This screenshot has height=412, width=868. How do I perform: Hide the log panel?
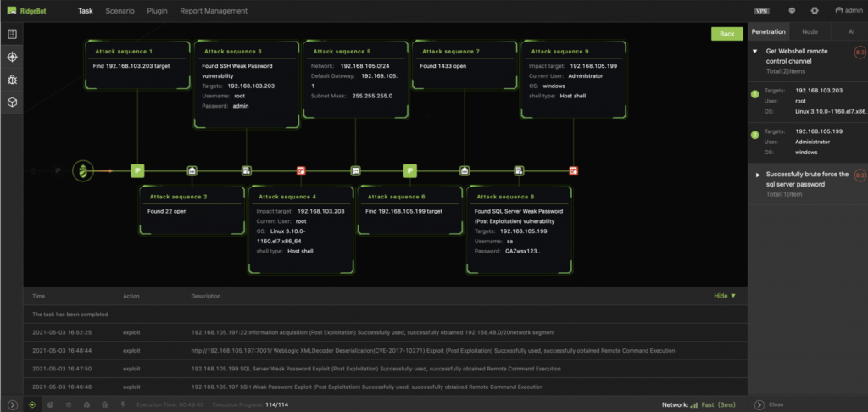[725, 296]
